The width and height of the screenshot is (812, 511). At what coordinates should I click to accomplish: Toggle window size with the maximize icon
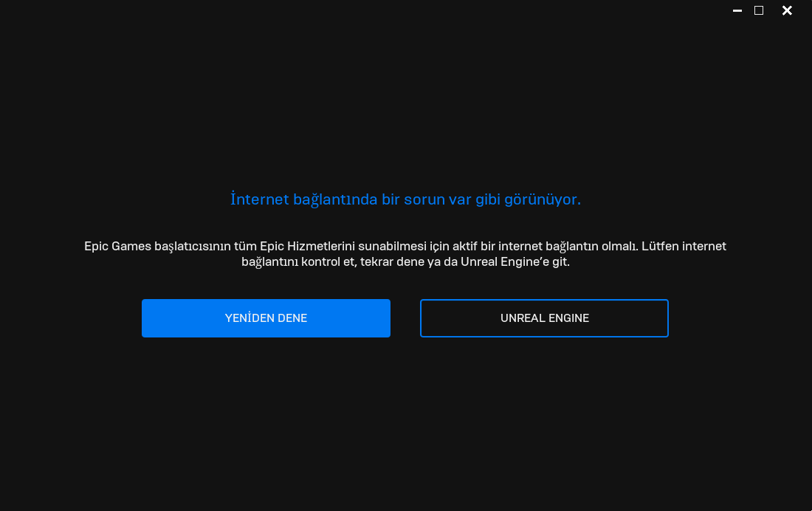tap(759, 10)
